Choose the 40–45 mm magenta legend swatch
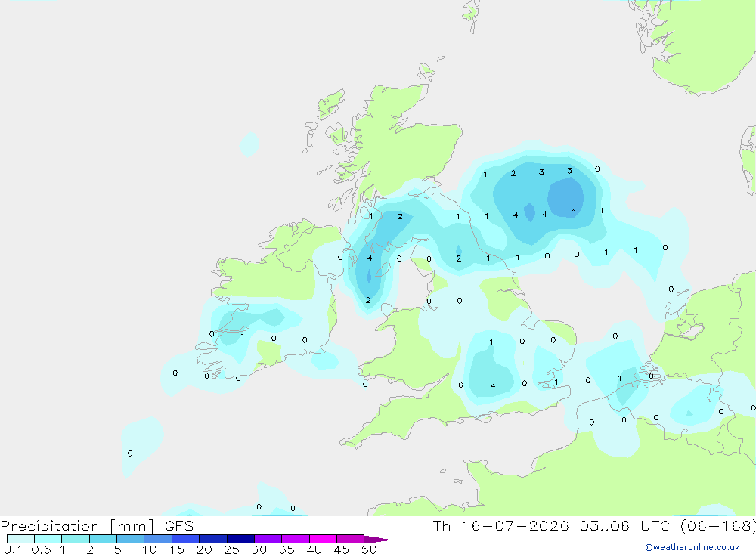Viewport: 756px width, 554px height. [x=323, y=539]
